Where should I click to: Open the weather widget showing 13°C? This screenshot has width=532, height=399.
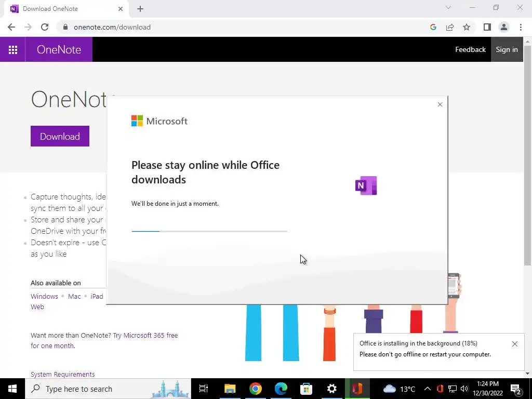tap(399, 389)
